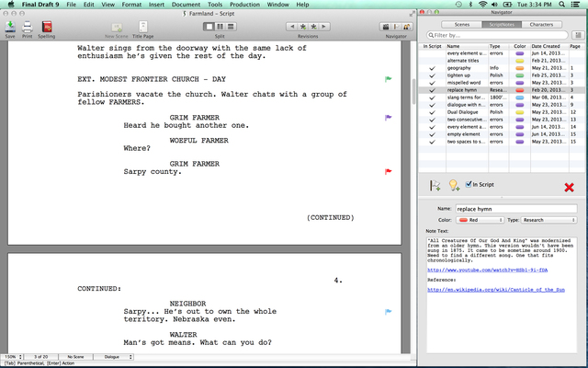Image resolution: width=588 pixels, height=368 pixels.
Task: Click blue color swatch for slang terms
Action: pyautogui.click(x=519, y=98)
